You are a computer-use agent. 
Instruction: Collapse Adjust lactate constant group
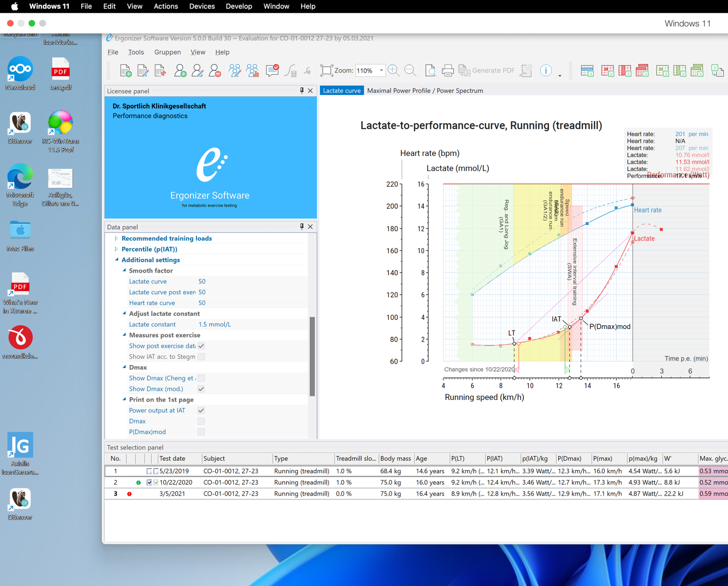(x=124, y=313)
